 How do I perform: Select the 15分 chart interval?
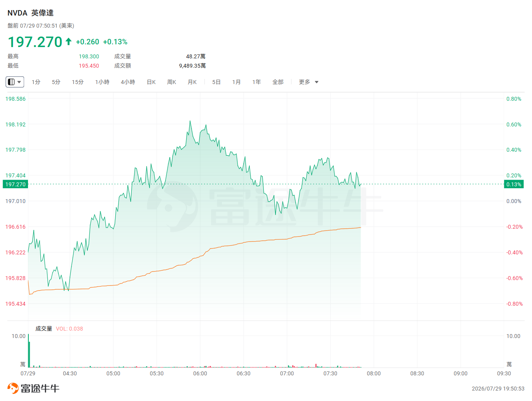point(78,82)
